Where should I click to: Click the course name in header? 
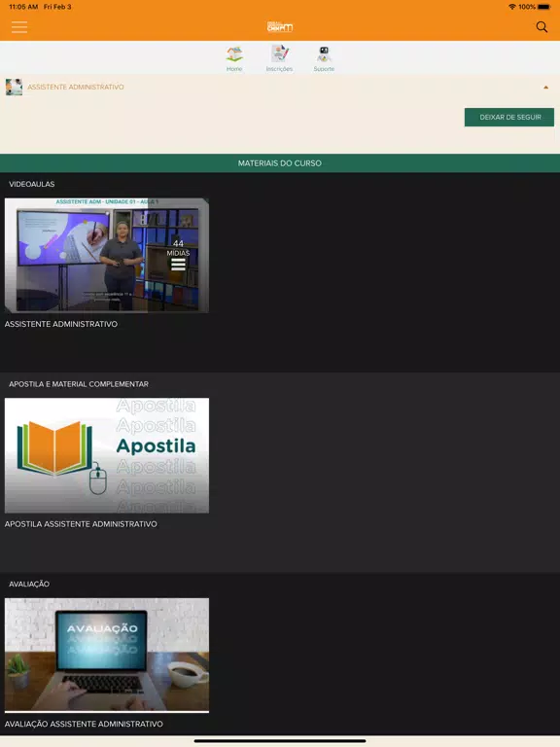click(x=75, y=88)
